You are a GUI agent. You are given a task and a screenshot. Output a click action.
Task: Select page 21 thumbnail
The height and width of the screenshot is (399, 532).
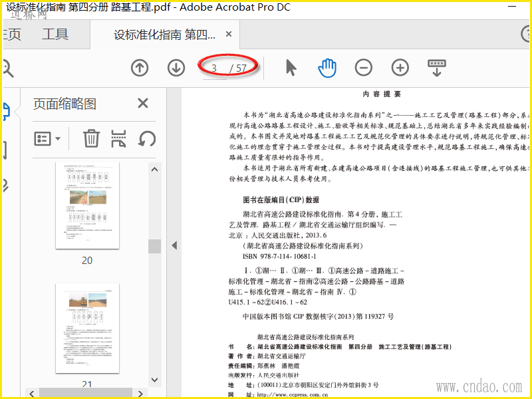pyautogui.click(x=88, y=328)
